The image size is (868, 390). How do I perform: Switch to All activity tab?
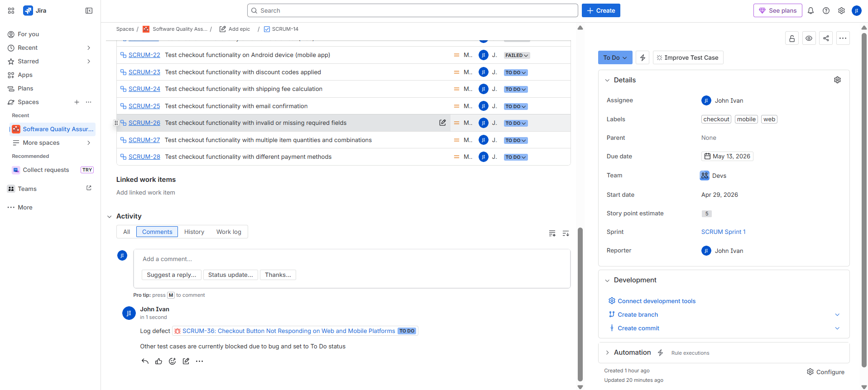click(126, 232)
